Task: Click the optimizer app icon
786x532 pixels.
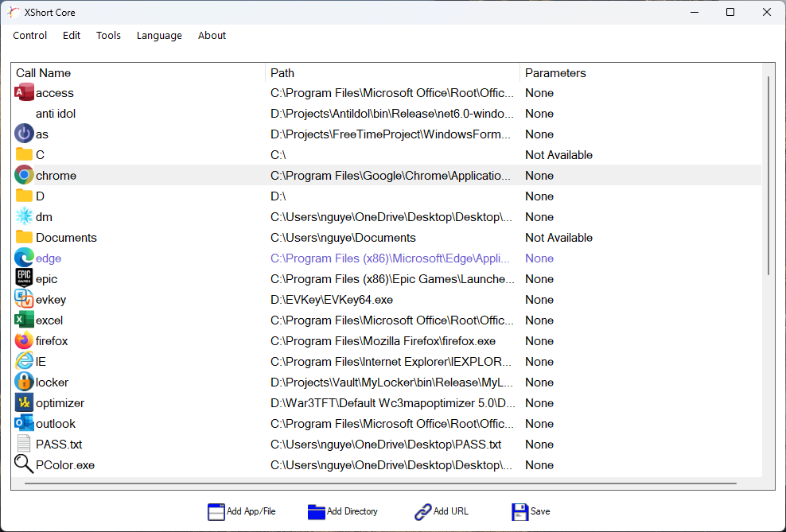Action: [x=24, y=402]
